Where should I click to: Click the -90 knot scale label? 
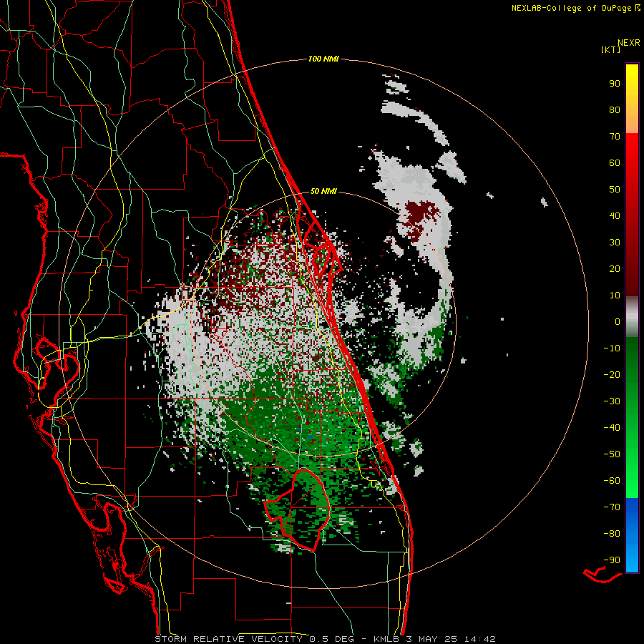coord(612,560)
